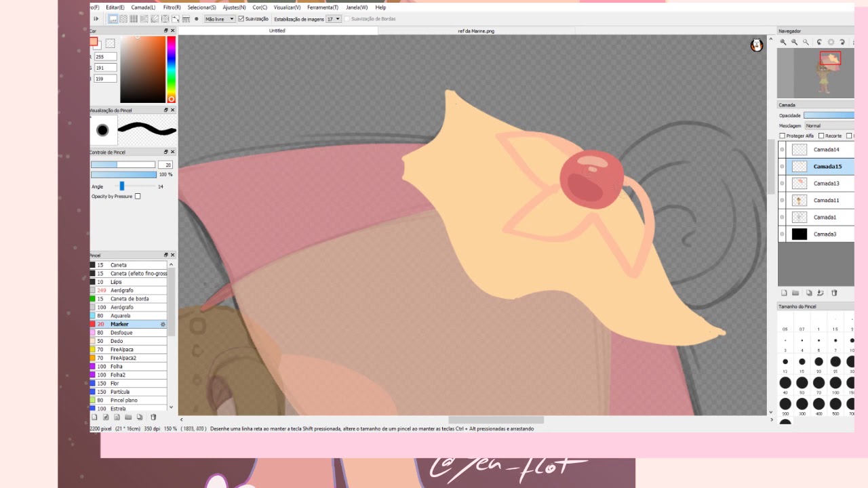Select the Caneta de borda brush
The height and width of the screenshot is (488, 868).
(x=128, y=299)
